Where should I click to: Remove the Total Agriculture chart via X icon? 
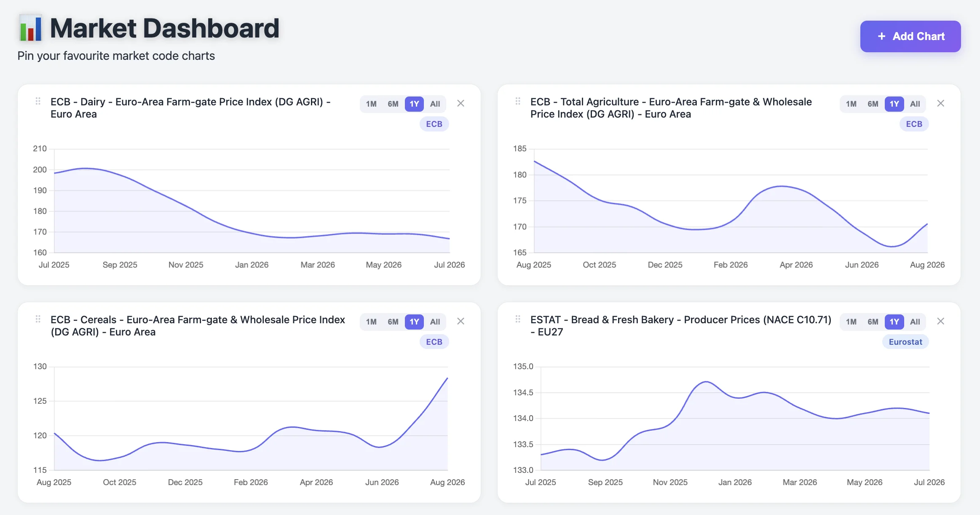point(940,103)
